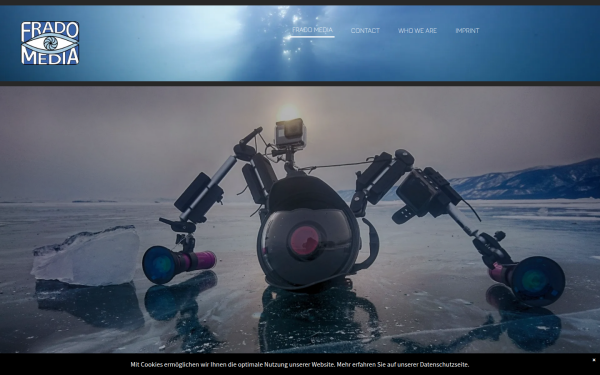Dismiss the cookie notice with the x
The height and width of the screenshot is (375, 600).
click(594, 360)
